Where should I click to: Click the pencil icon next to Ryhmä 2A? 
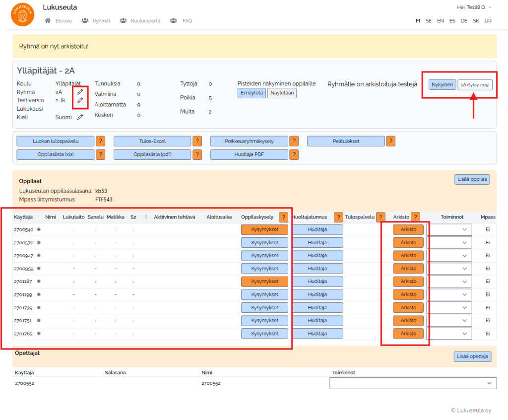pos(80,92)
